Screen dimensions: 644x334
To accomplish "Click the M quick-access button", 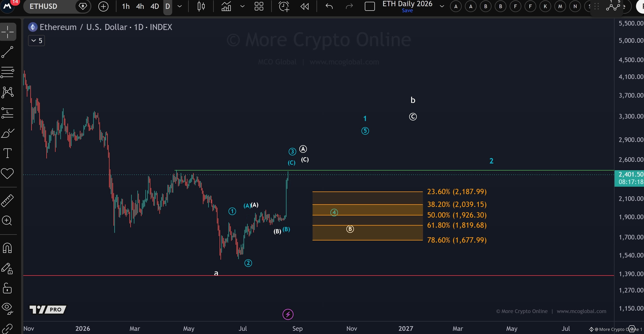I will 560,7.
